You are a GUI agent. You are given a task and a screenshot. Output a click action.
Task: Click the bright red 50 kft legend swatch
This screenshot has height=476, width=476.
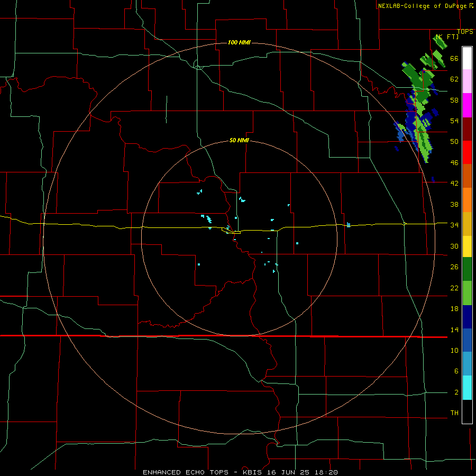click(x=467, y=152)
